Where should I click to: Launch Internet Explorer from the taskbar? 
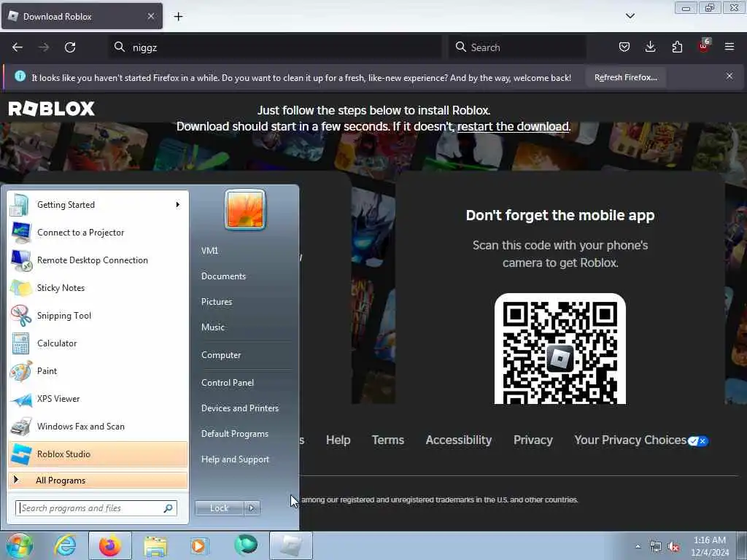point(65,546)
